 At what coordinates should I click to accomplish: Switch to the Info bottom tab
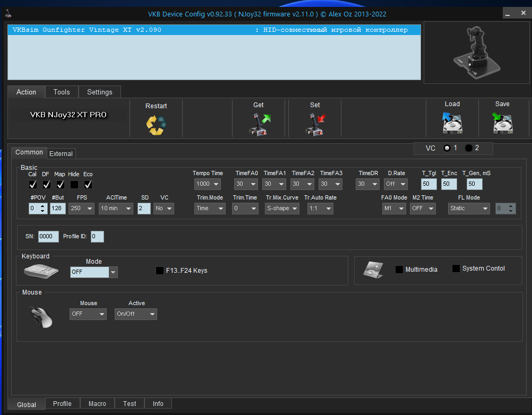click(x=158, y=403)
